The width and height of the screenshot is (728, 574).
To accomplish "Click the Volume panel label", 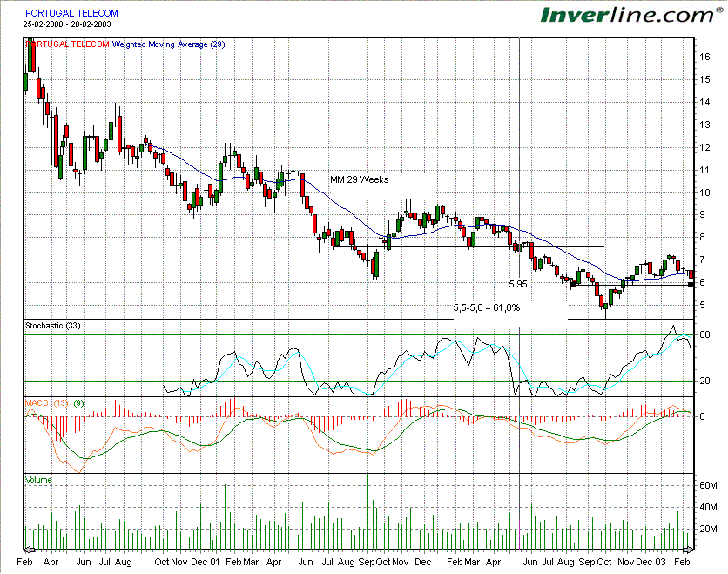I will [x=38, y=480].
